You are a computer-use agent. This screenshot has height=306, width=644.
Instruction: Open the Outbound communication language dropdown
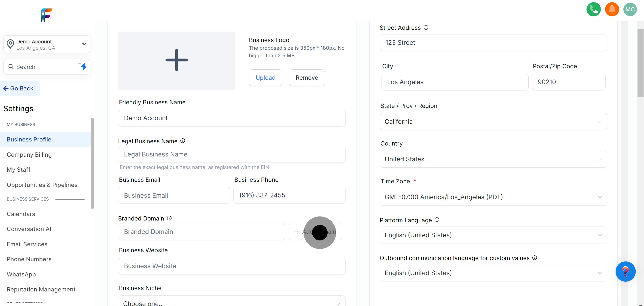493,273
